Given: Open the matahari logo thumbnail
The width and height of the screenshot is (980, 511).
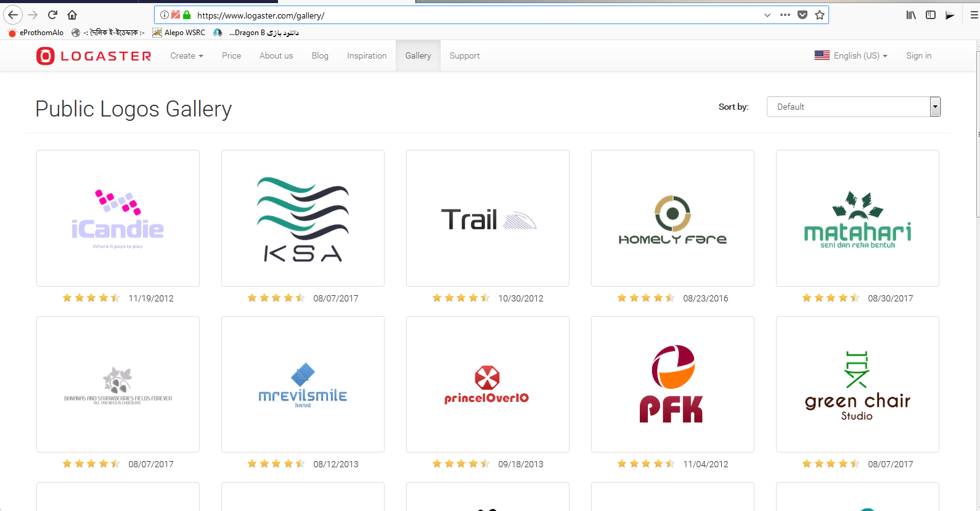Looking at the screenshot, I should [x=857, y=218].
